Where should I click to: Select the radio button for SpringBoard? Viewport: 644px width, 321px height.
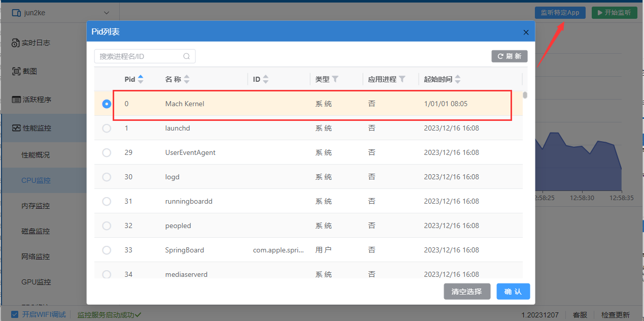[x=106, y=250]
